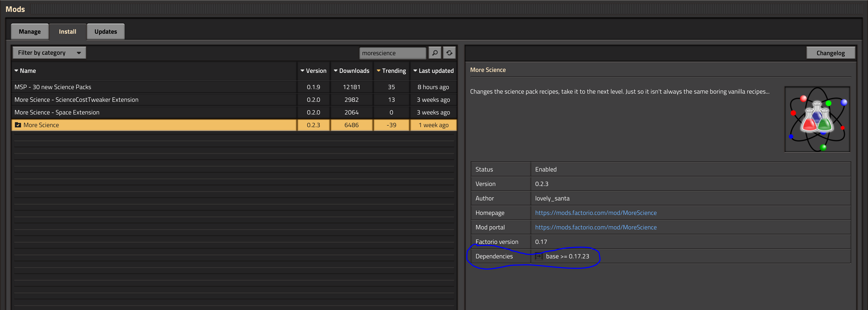Click the 6486 downloads cell

[351, 125]
